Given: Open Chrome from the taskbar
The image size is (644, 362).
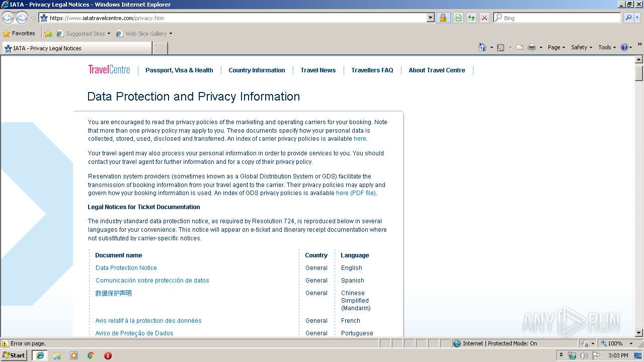Looking at the screenshot, I should pyautogui.click(x=91, y=355).
